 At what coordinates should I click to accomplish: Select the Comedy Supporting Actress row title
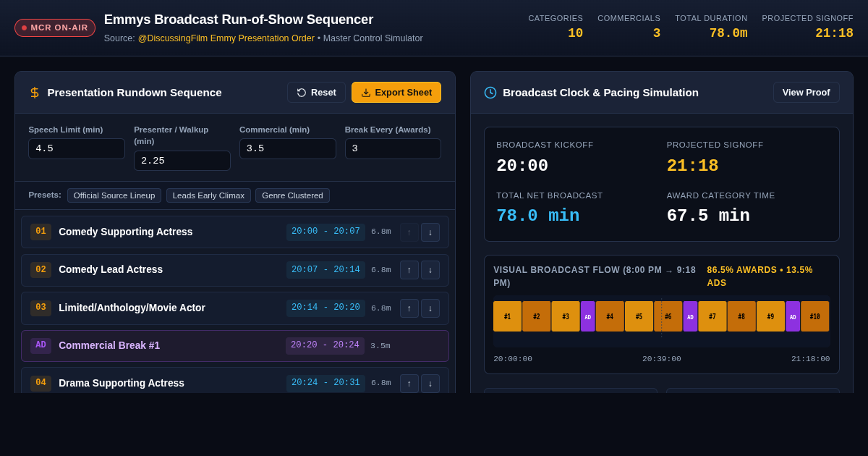[126, 232]
